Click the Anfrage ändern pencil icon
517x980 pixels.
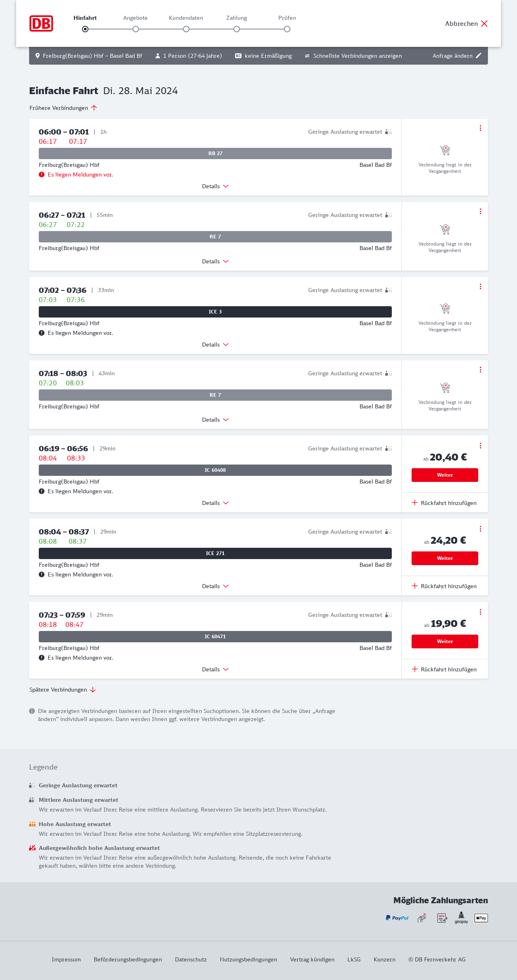479,56
